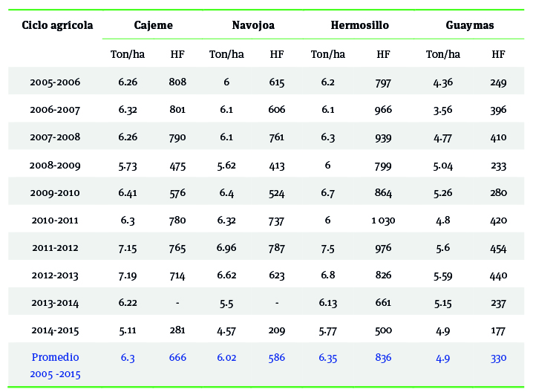Click the 2013-2014 cycle row label

point(56,302)
